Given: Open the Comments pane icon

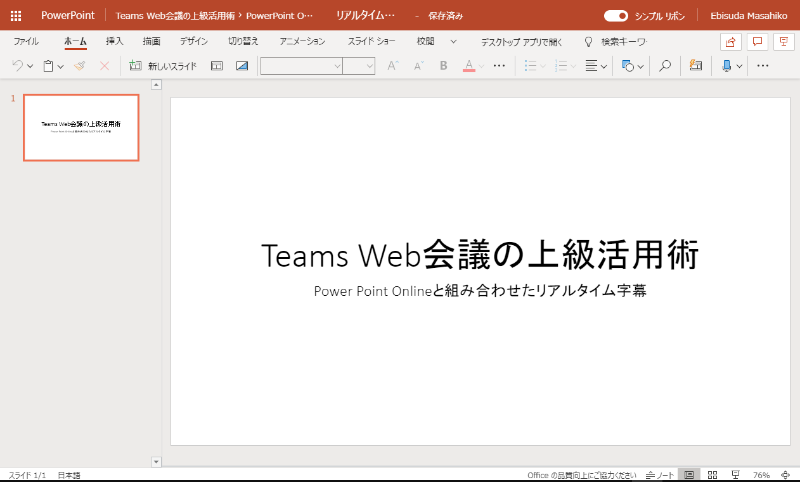Looking at the screenshot, I should [x=757, y=42].
